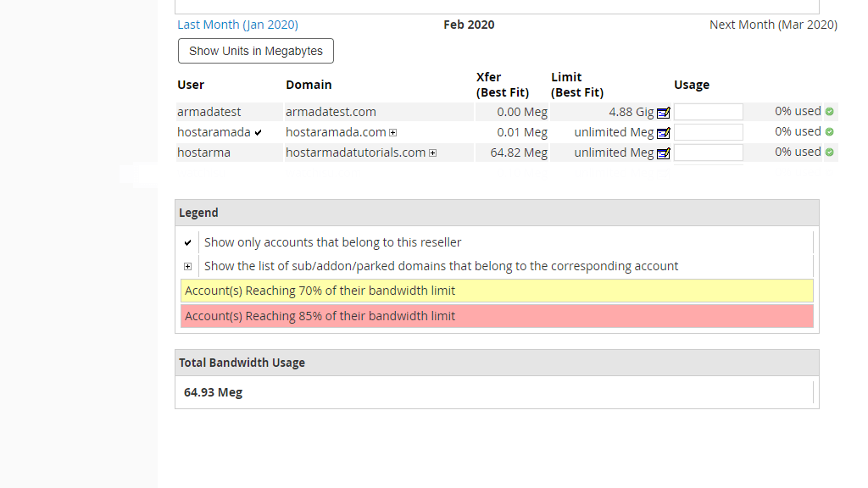Go to Last Month (Jan 2020)
868x488 pixels.
coord(237,25)
